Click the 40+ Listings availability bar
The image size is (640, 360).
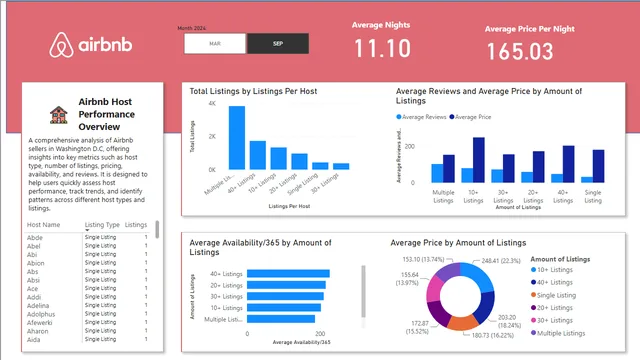click(288, 273)
